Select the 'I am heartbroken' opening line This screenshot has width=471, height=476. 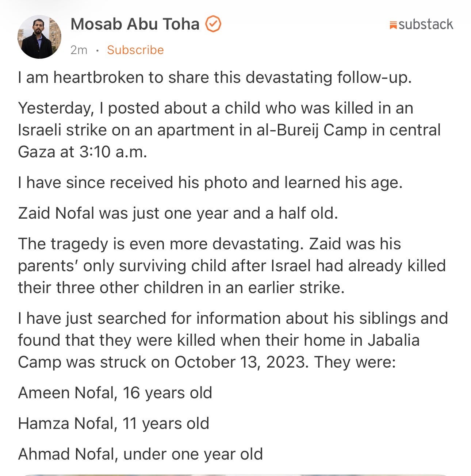(x=215, y=77)
